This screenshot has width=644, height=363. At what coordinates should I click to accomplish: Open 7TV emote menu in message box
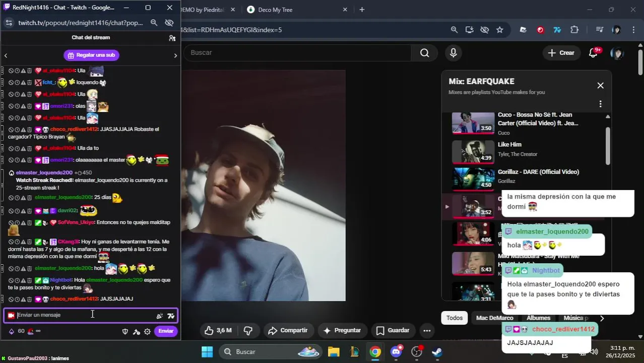click(171, 316)
